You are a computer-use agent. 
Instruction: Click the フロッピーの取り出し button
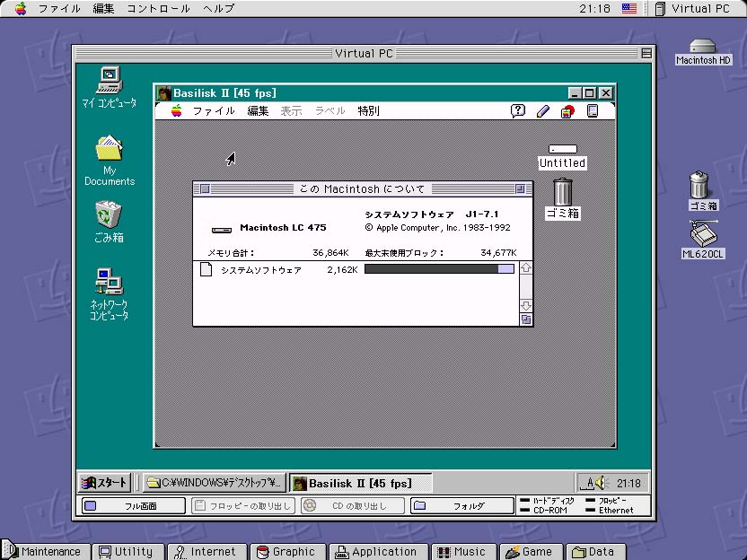pos(243,505)
